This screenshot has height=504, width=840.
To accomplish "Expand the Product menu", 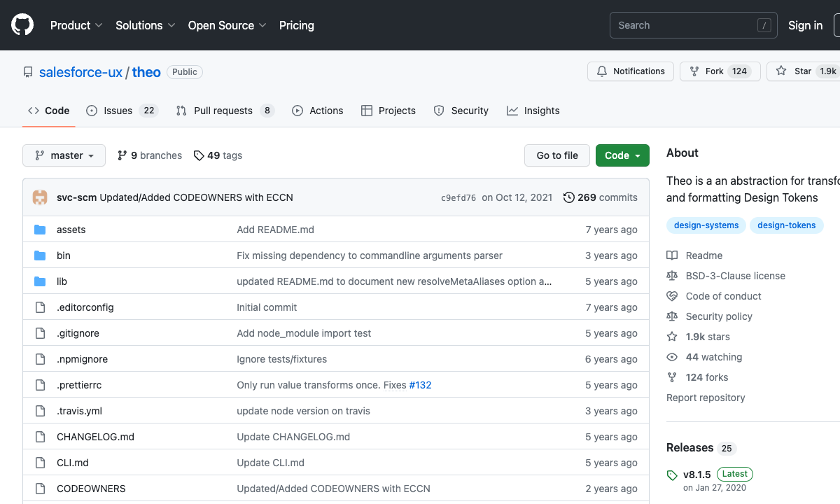I will pos(76,25).
